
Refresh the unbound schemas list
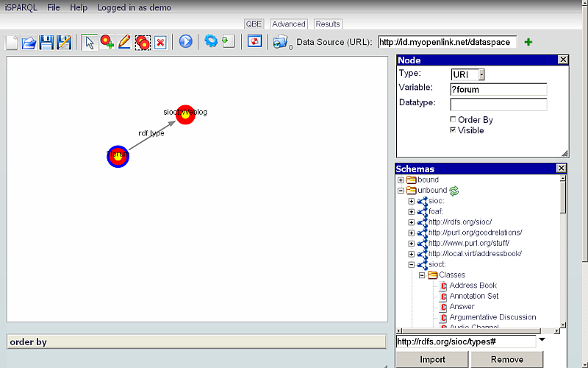click(x=454, y=191)
